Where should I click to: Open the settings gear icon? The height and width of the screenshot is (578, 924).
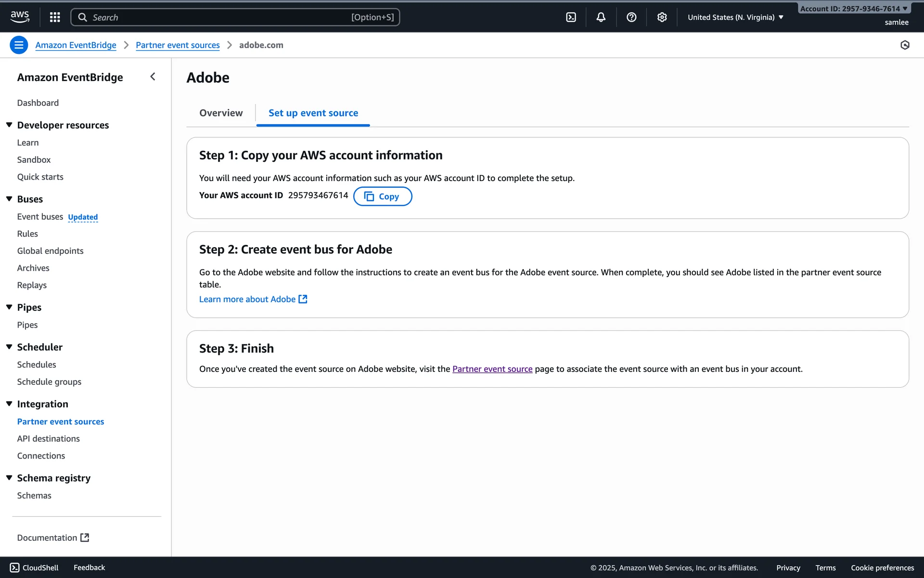coord(662,17)
